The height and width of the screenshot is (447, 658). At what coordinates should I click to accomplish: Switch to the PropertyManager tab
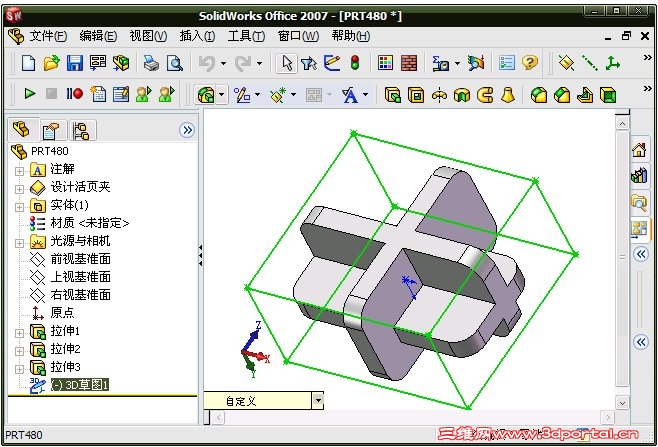pos(52,131)
